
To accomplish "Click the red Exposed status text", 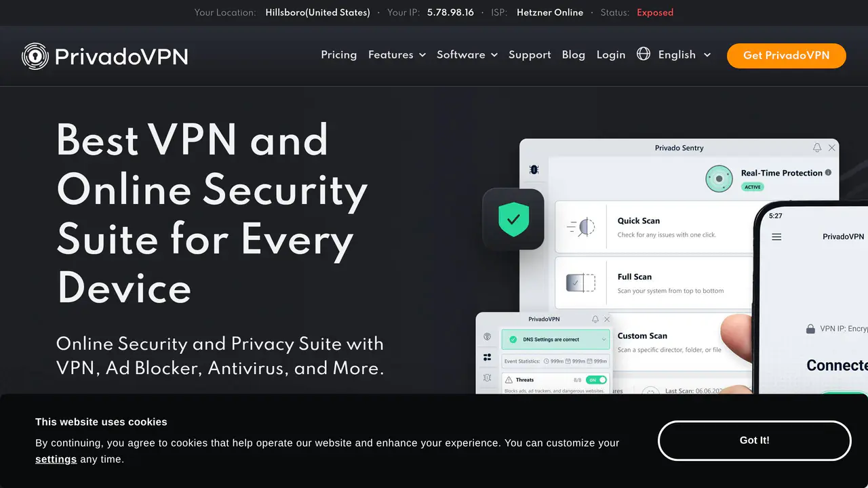I will (655, 12).
